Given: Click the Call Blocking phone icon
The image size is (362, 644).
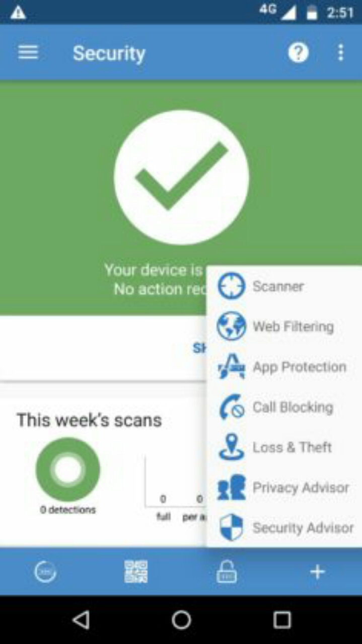Looking at the screenshot, I should pos(231,407).
